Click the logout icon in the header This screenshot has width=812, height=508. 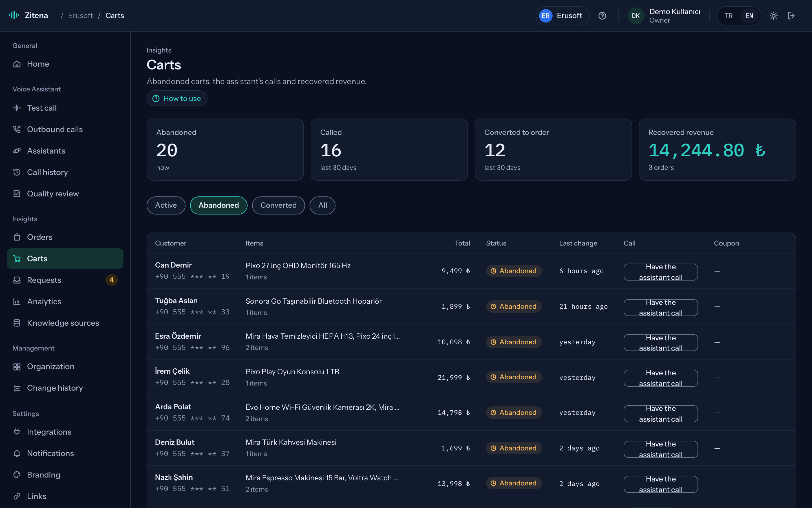[791, 16]
